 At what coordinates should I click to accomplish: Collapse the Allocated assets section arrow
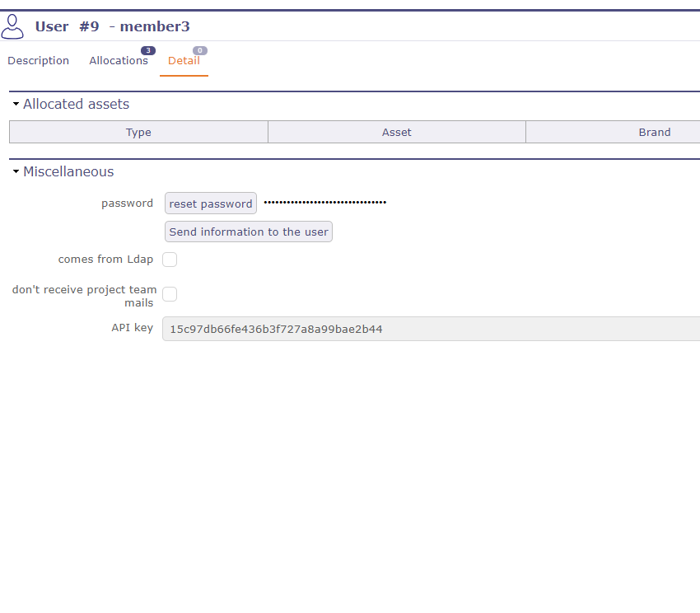[16, 105]
